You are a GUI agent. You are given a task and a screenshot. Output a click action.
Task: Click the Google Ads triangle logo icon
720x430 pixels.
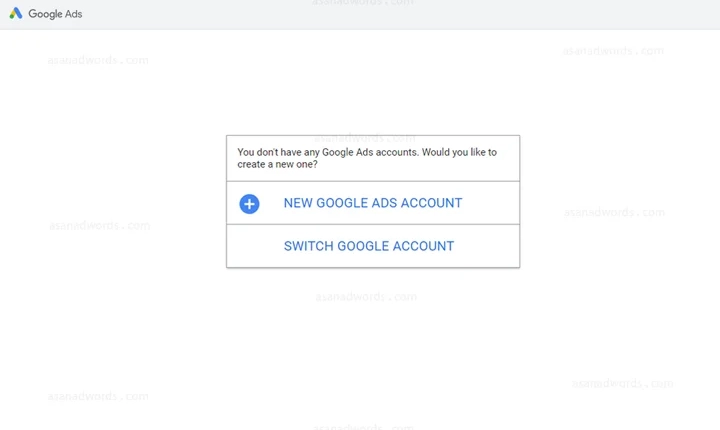16,13
